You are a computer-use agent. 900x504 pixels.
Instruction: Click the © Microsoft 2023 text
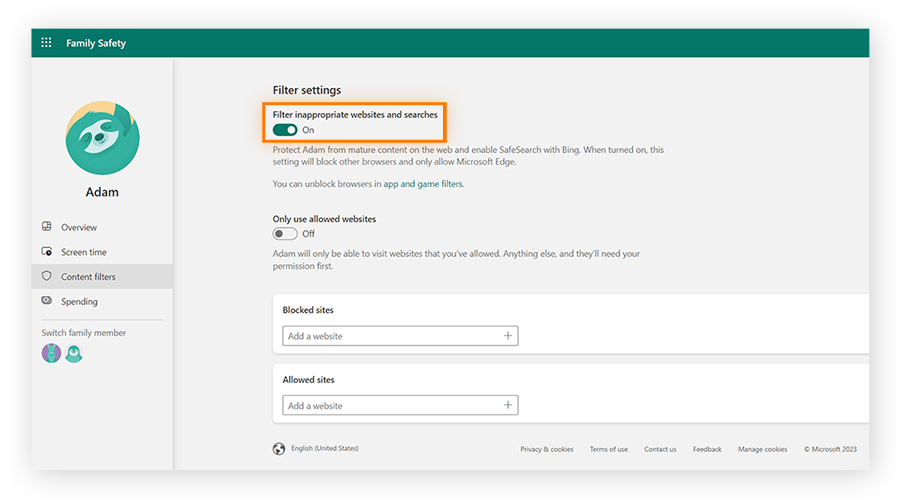(831, 449)
